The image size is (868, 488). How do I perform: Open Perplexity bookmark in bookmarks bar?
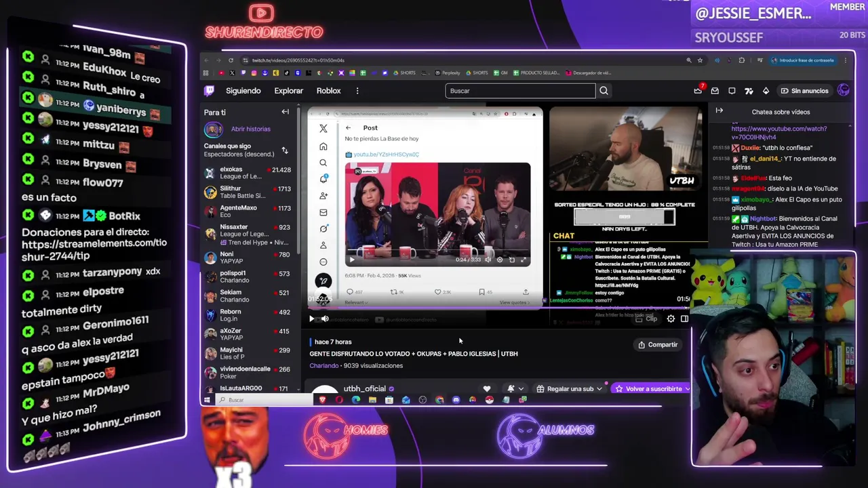(x=448, y=73)
